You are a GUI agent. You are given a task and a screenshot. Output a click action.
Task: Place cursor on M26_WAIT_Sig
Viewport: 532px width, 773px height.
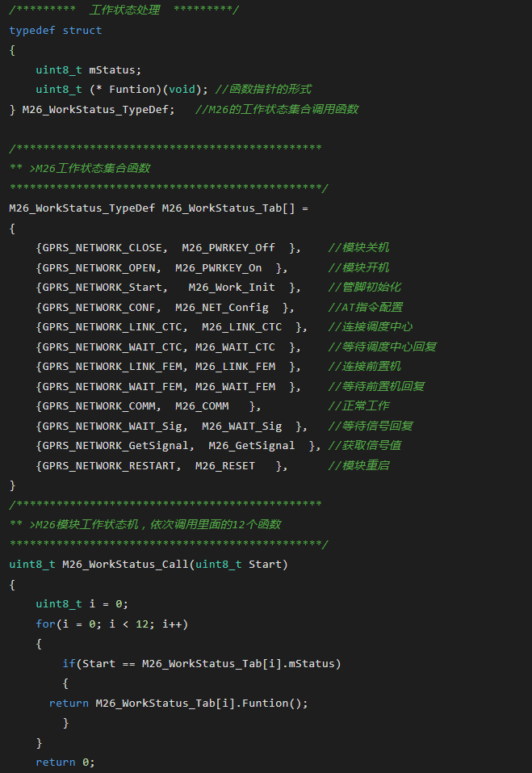click(241, 426)
